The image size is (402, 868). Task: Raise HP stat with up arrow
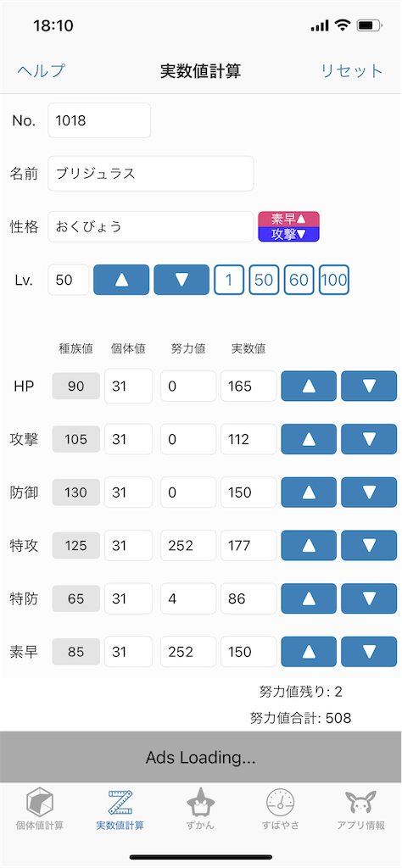309,386
